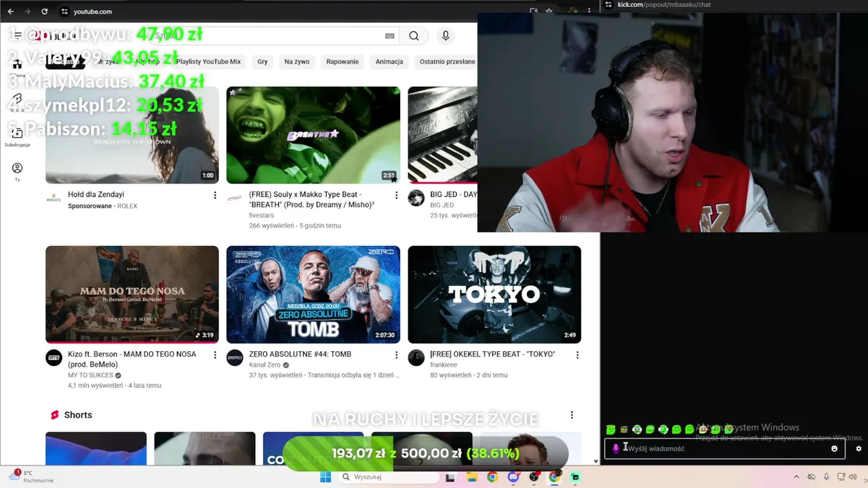This screenshot has height=488, width=868.
Task: Open the [FREE] OKEKEL TYPE BEAT title
Action: (492, 354)
